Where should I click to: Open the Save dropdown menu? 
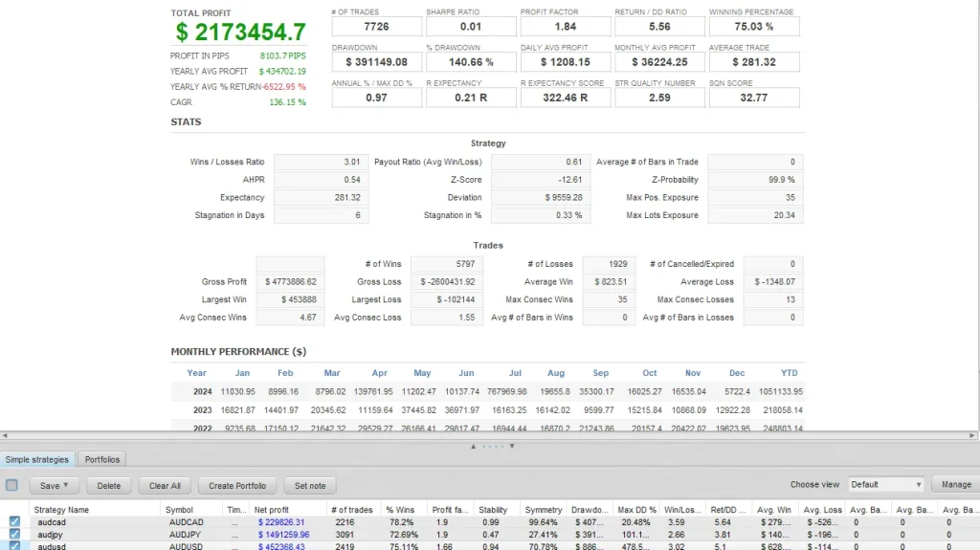pos(55,485)
